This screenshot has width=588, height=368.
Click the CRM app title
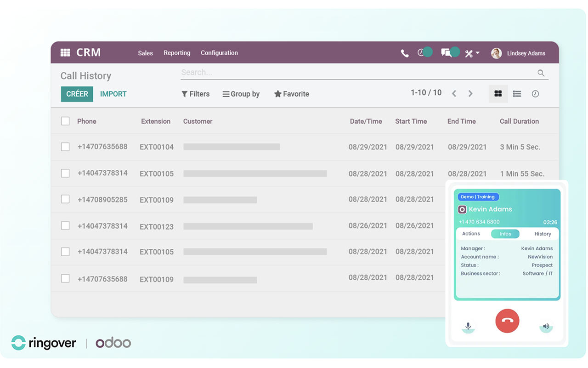pyautogui.click(x=89, y=52)
